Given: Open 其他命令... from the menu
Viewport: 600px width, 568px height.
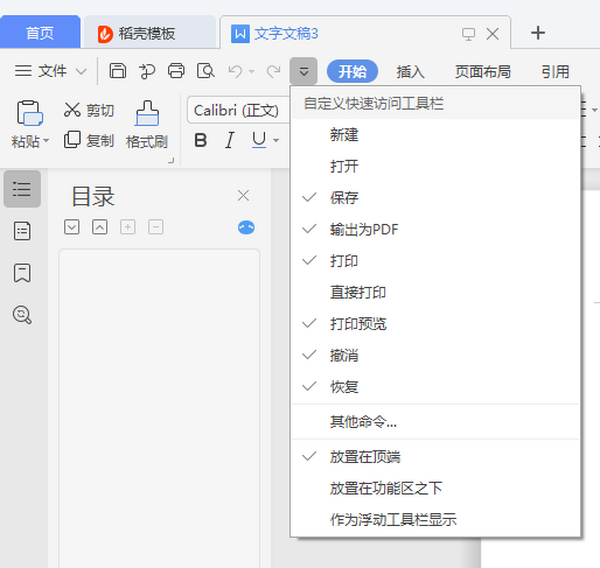Looking at the screenshot, I should point(435,422).
